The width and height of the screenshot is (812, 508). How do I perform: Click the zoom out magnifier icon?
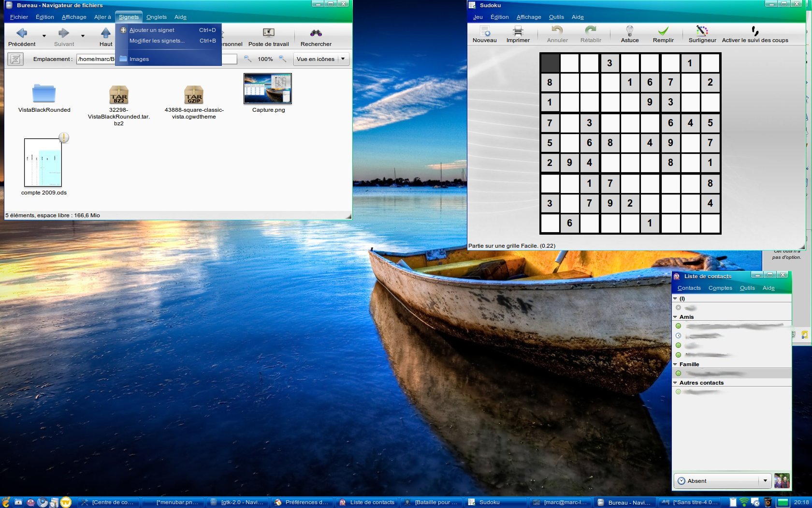point(247,59)
